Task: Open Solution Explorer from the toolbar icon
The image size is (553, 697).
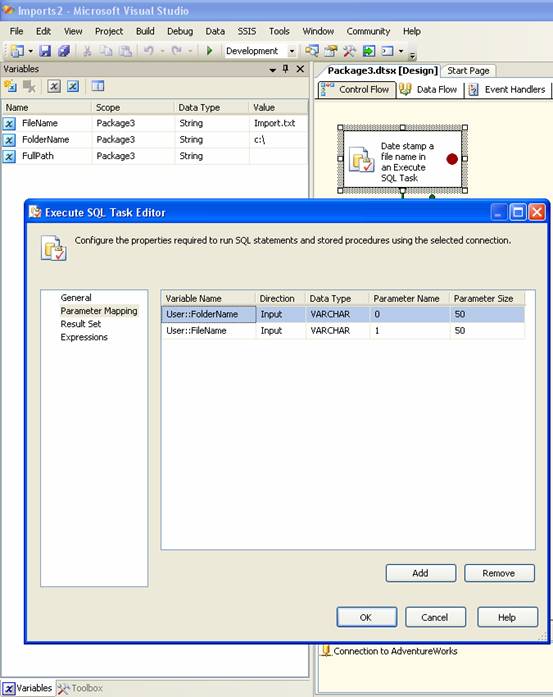Action: [x=312, y=51]
